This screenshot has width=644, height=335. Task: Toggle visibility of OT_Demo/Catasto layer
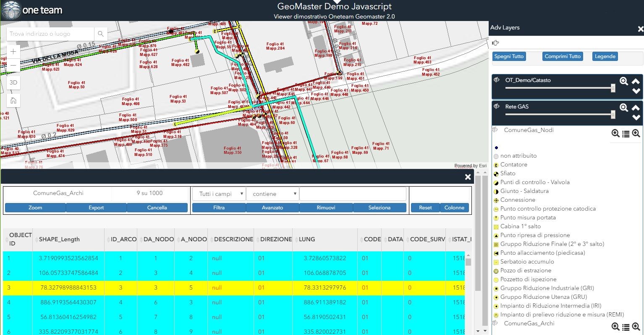click(x=497, y=80)
